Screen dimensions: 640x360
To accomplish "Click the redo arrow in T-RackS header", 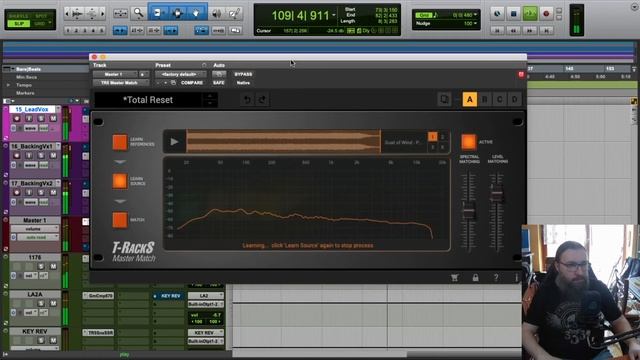I will click(262, 100).
